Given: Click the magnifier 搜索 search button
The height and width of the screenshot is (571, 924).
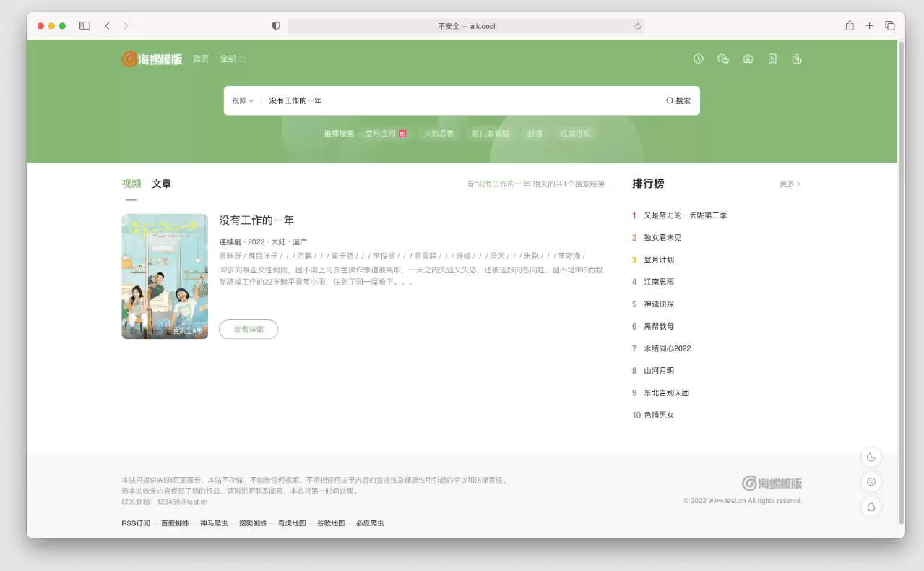Looking at the screenshot, I should 678,101.
